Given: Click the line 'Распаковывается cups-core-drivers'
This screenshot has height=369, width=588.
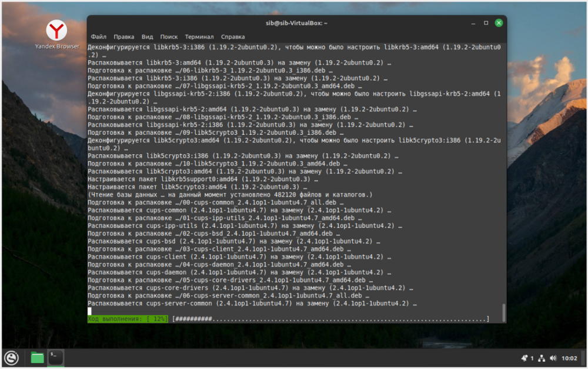Looking at the screenshot, I should tap(250, 288).
